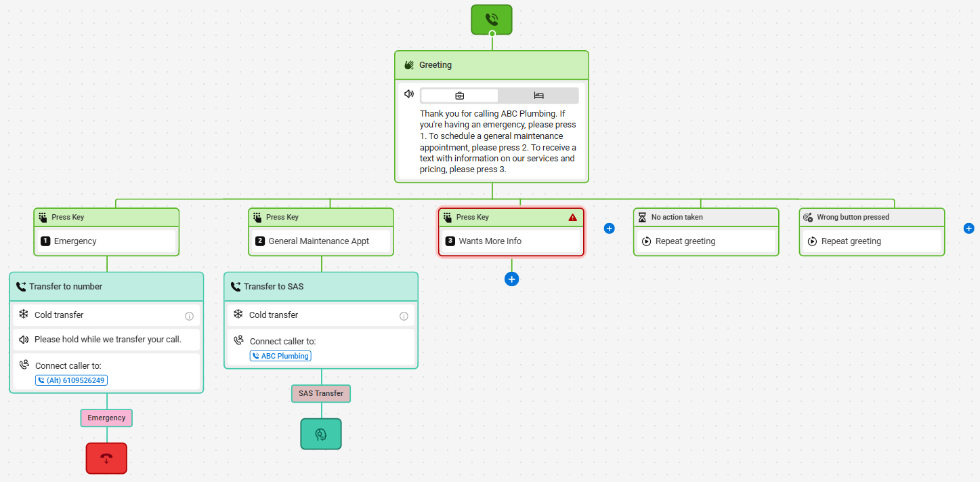The height and width of the screenshot is (482, 980).
Task: Click the Connect caller to label in Transfer to SAS
Action: click(282, 341)
